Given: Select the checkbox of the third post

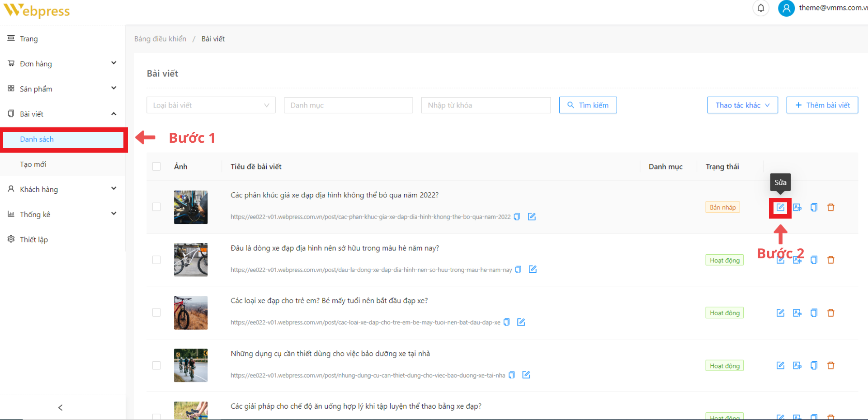Looking at the screenshot, I should [x=156, y=313].
